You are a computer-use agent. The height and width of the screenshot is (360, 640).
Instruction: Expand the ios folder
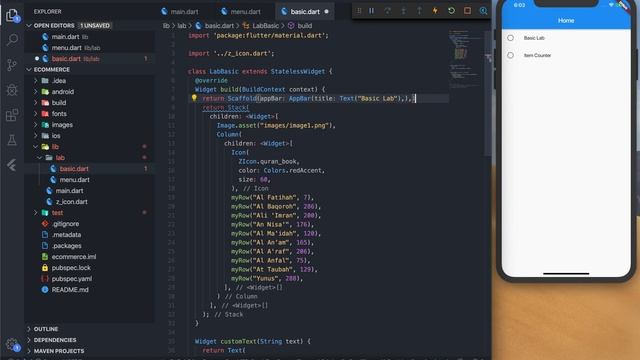click(x=36, y=136)
